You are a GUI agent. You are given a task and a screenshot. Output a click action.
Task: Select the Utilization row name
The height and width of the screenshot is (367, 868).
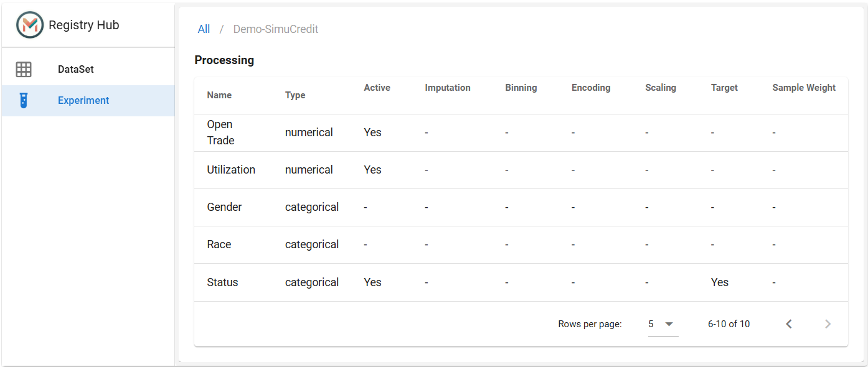click(x=231, y=170)
